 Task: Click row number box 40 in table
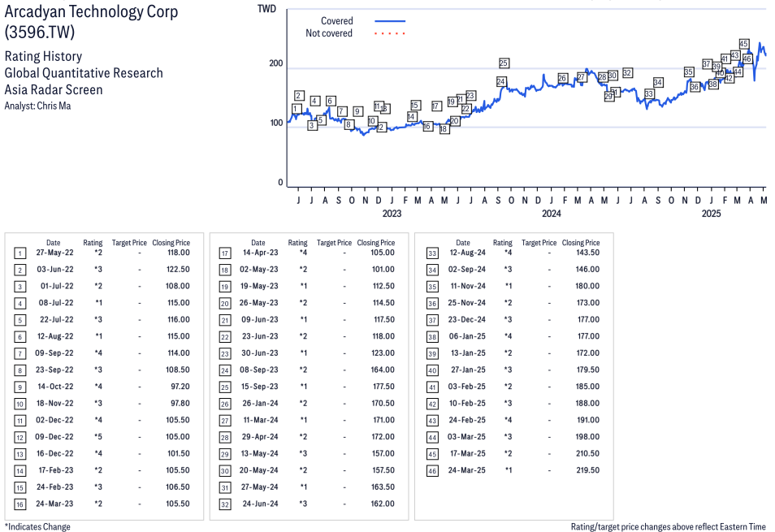point(432,370)
